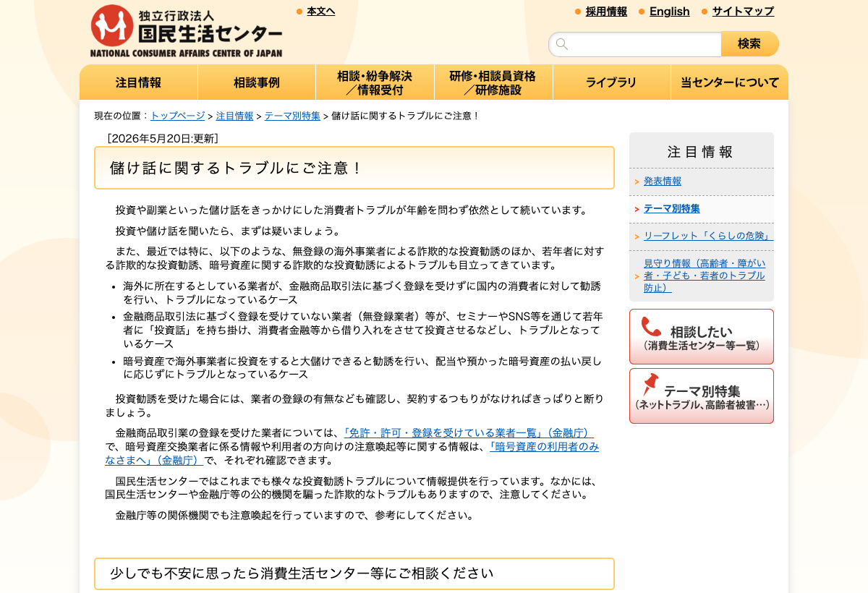Click the breadcrumb label 現在の位置：
Viewport: 868px width, 593px height.
[122, 116]
